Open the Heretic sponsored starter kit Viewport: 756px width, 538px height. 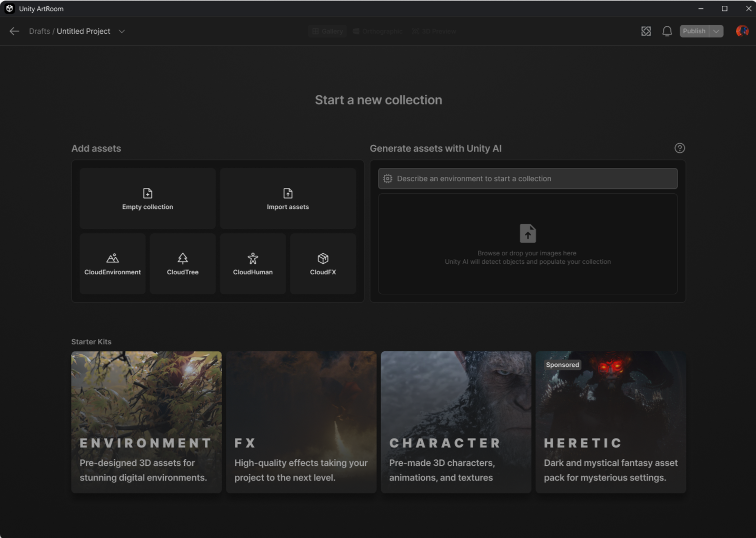(610, 422)
